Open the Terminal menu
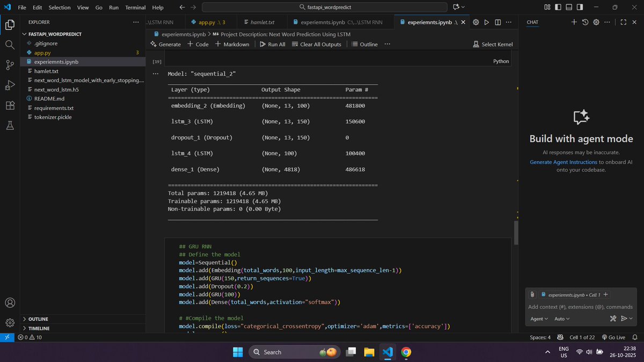 click(x=135, y=8)
